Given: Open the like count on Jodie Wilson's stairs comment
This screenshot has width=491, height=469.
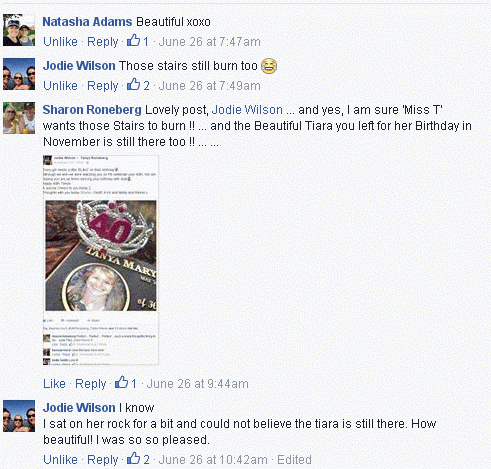Looking at the screenshot, I should (x=138, y=85).
